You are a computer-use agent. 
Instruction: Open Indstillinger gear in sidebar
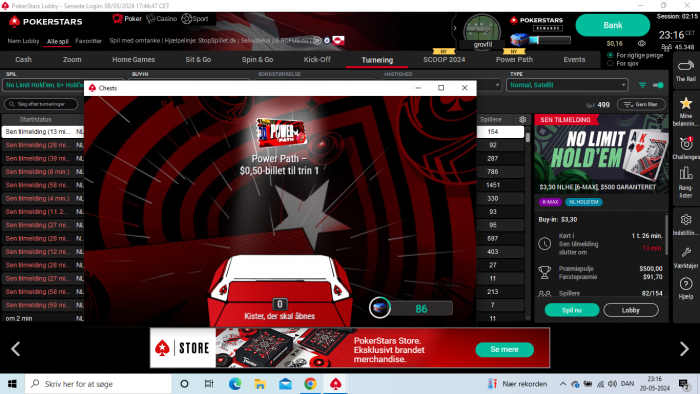click(686, 220)
